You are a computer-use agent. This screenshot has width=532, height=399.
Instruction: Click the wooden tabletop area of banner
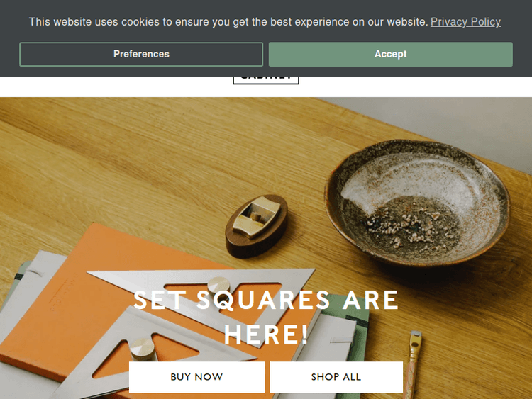pos(135,163)
